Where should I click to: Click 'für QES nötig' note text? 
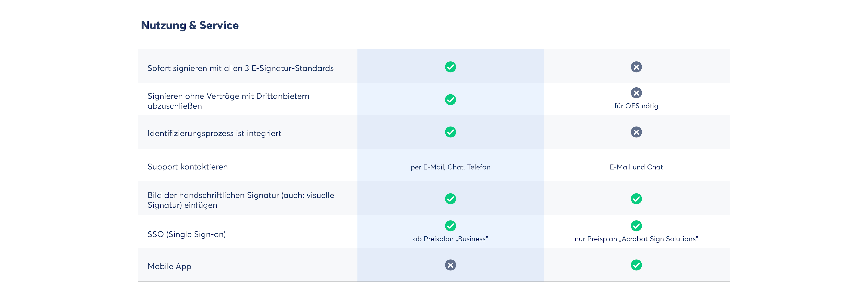(x=636, y=106)
